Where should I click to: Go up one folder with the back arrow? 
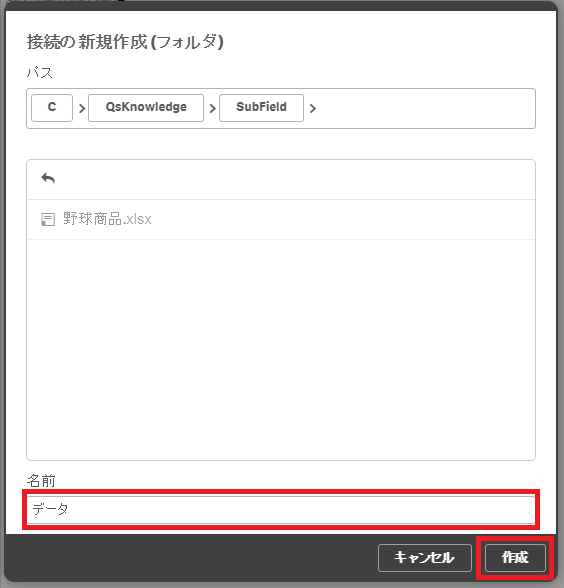point(48,179)
